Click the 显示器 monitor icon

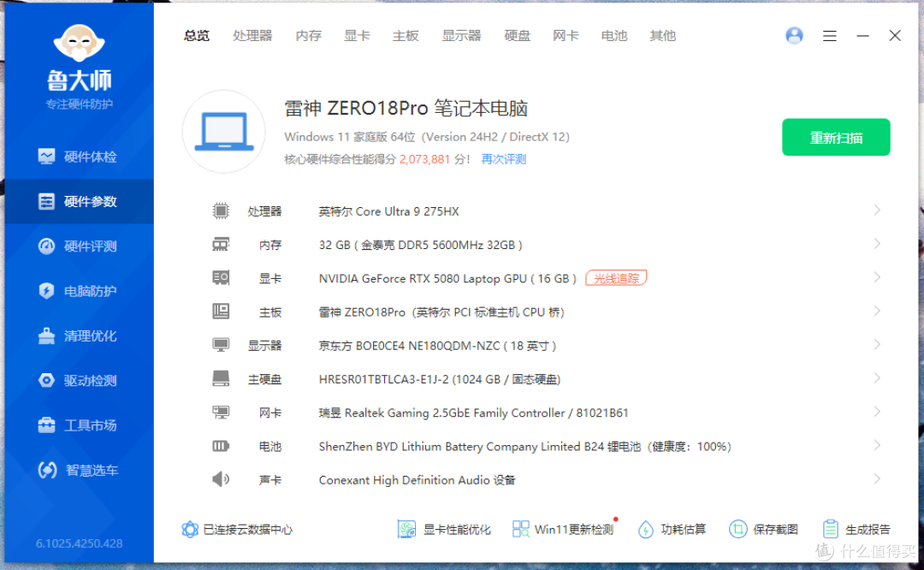click(221, 345)
